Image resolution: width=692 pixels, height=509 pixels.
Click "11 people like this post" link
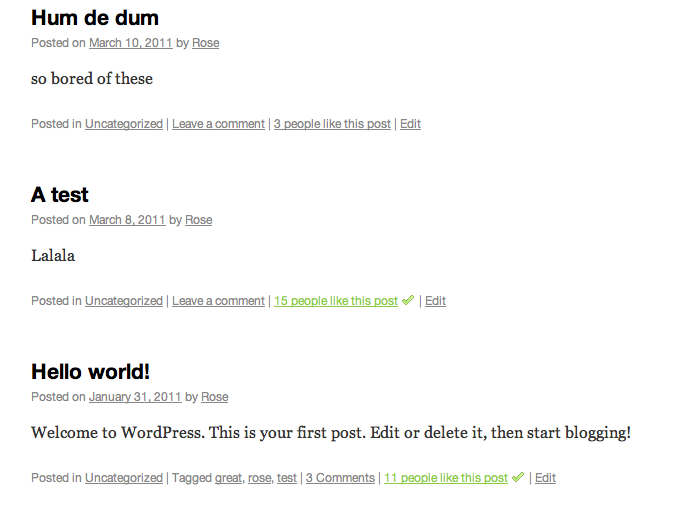tap(446, 478)
